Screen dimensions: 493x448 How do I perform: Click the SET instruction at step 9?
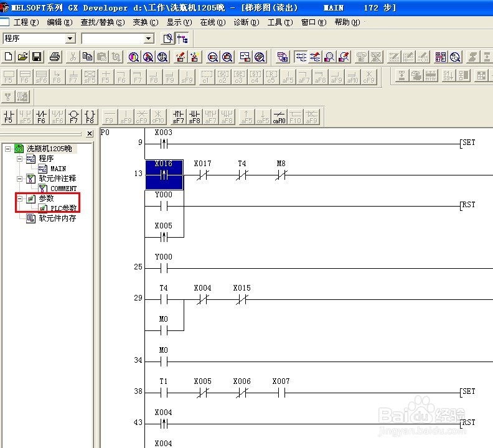coord(468,142)
